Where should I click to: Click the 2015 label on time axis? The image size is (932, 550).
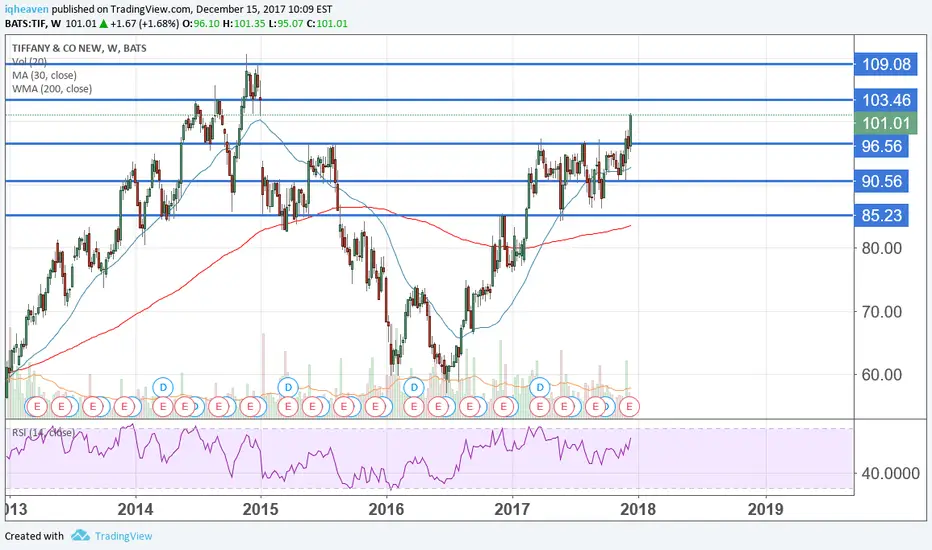click(x=260, y=509)
